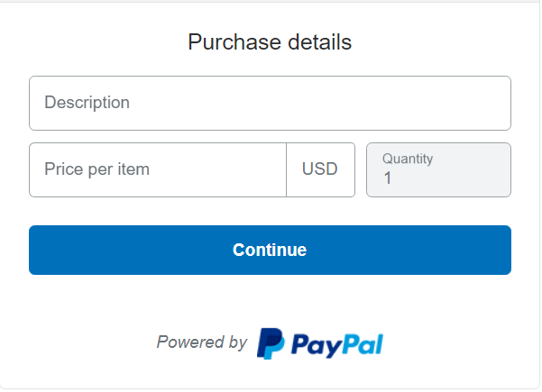This screenshot has height=392, width=542.
Task: Click the 'Description' placeholder text
Action: [87, 103]
